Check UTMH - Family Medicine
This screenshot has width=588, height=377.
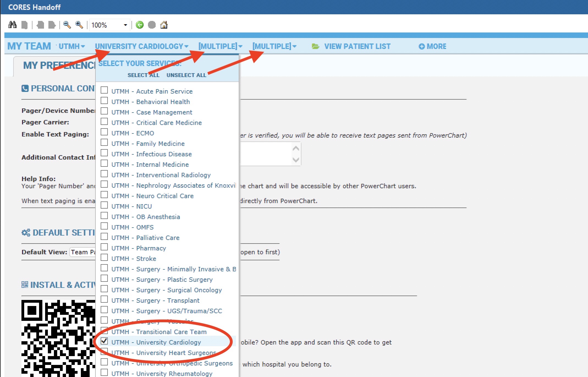tap(104, 143)
